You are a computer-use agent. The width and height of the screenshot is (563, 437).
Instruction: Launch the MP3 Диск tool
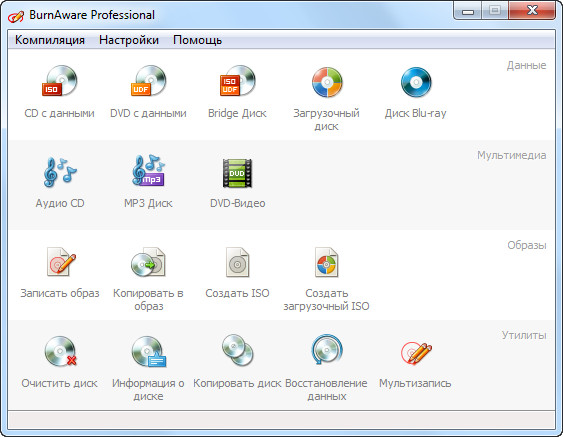coord(148,171)
